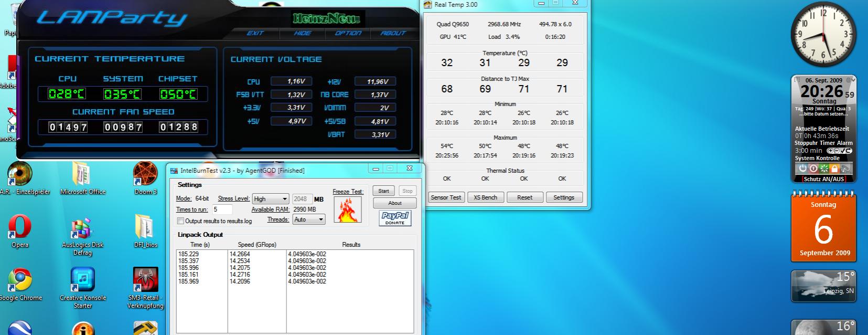
Task: Click the minus icon of the timer gadget
Action: (x=836, y=151)
